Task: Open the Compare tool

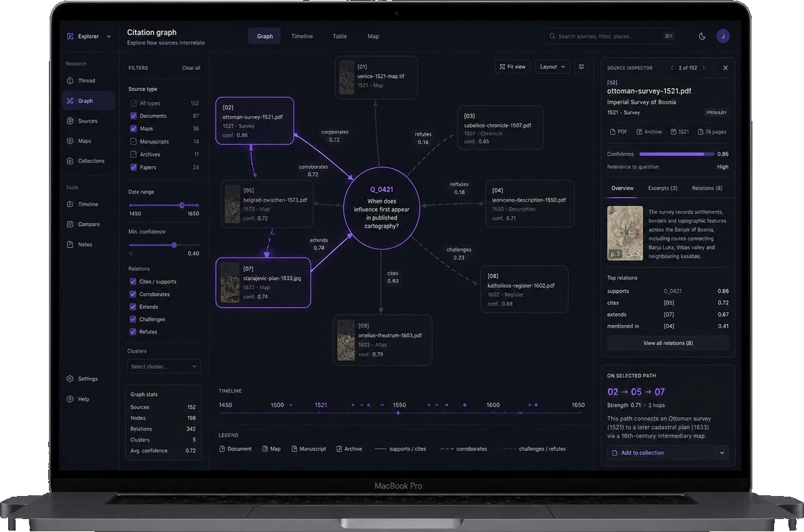Action: tap(88, 224)
